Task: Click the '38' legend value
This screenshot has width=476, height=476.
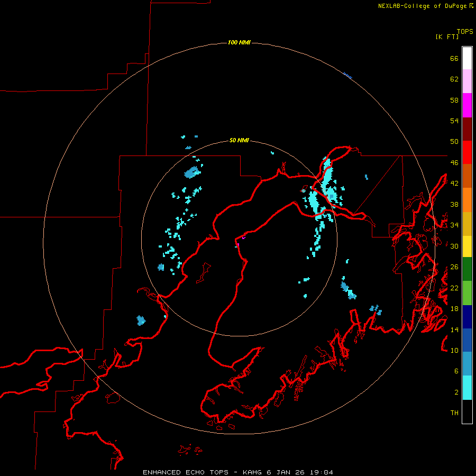Action: (x=454, y=204)
